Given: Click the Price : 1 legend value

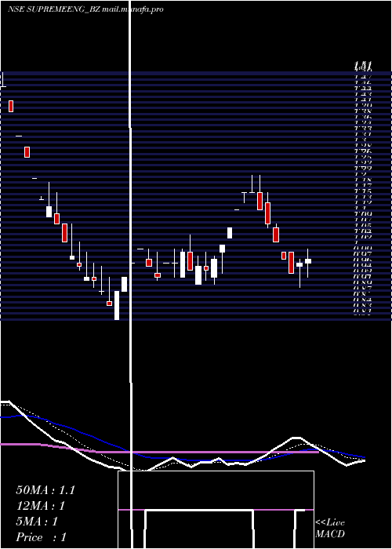Looking at the screenshot, I should (41, 537).
